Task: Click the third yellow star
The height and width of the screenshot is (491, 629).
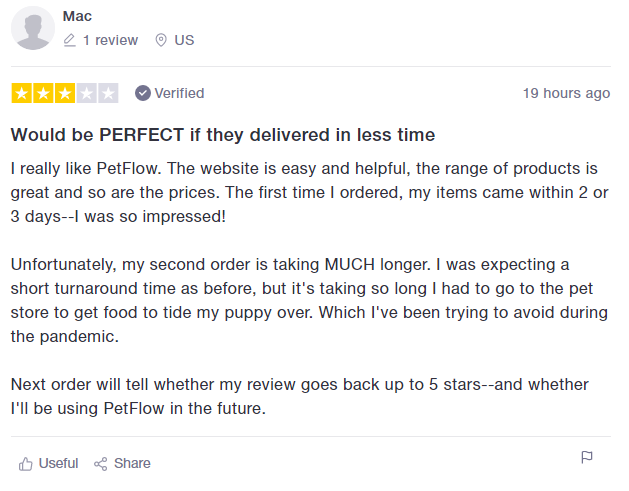Action: [65, 93]
